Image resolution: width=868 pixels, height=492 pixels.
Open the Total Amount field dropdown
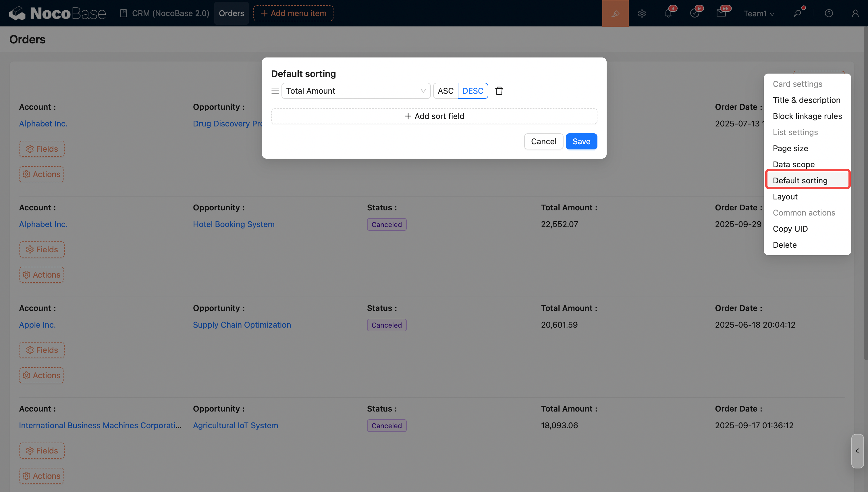[x=356, y=91]
